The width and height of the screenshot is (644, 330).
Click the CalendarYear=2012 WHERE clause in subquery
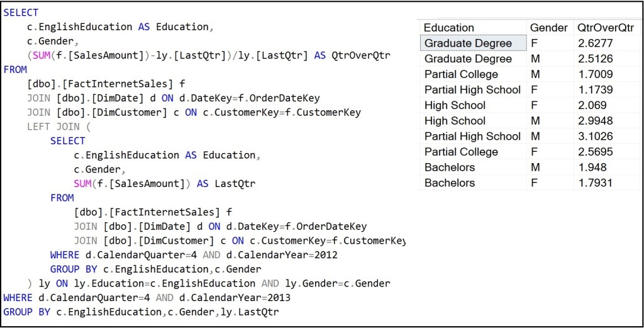click(x=194, y=255)
